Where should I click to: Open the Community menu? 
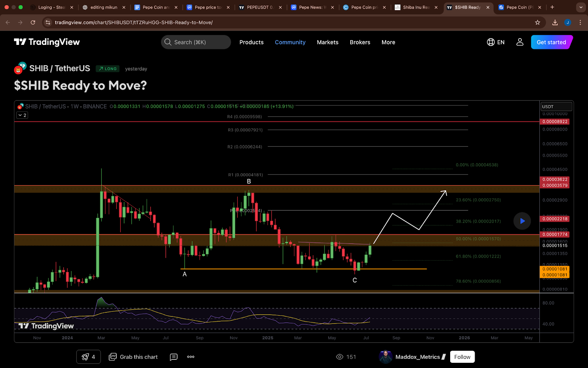point(290,42)
